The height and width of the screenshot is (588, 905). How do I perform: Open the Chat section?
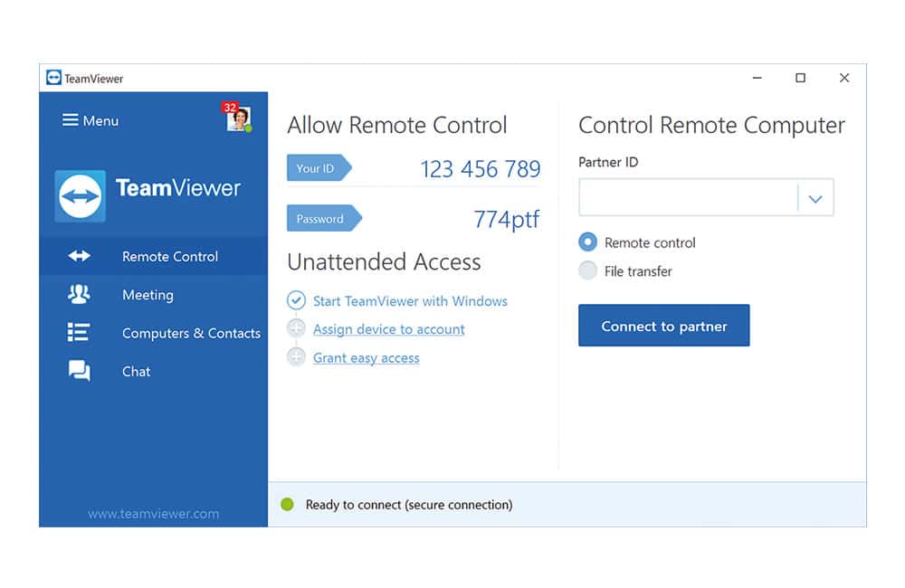point(136,371)
